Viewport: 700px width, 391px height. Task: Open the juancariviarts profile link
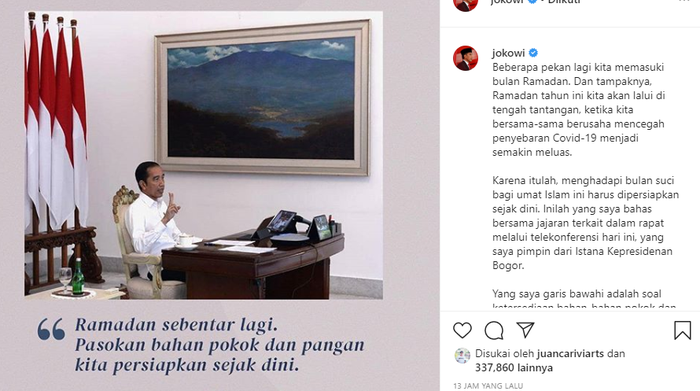(570, 354)
